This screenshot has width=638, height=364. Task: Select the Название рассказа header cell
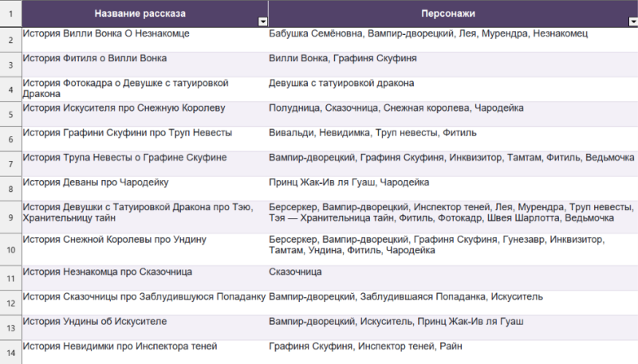click(x=145, y=14)
